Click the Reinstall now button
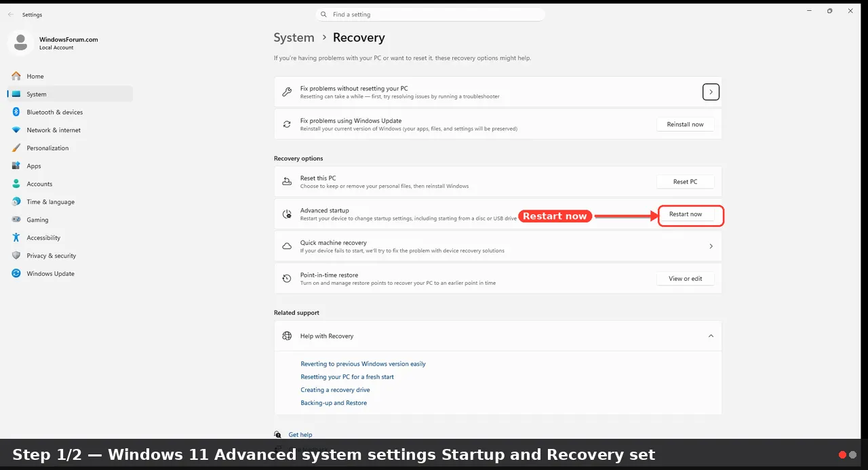 pyautogui.click(x=686, y=124)
